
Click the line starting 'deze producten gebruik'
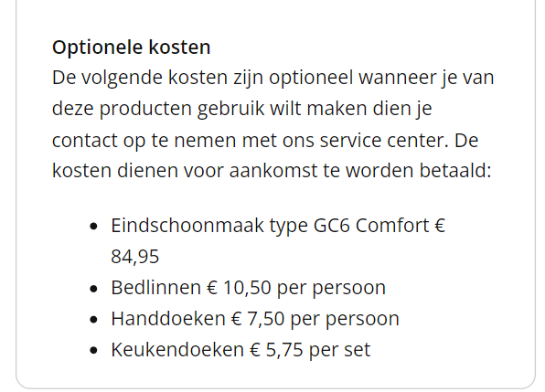(242, 109)
